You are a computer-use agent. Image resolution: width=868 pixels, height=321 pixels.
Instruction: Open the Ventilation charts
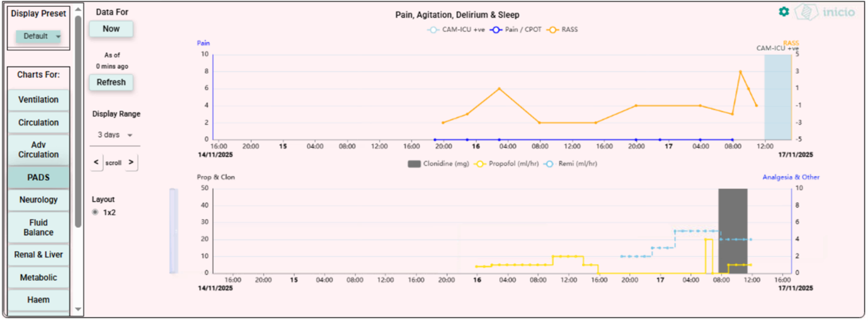coord(38,100)
